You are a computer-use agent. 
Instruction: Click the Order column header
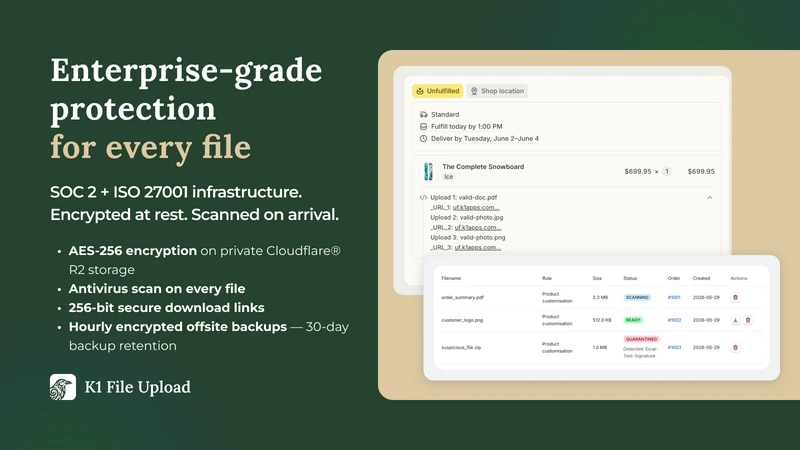pos(674,279)
